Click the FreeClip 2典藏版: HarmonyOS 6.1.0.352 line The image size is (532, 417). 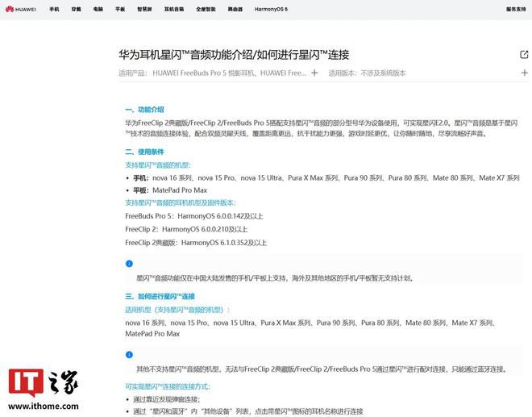pos(196,243)
